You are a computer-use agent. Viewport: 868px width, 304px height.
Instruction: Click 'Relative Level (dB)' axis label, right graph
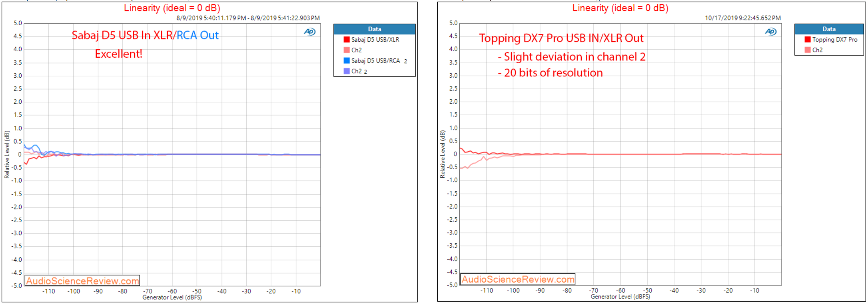coord(442,154)
